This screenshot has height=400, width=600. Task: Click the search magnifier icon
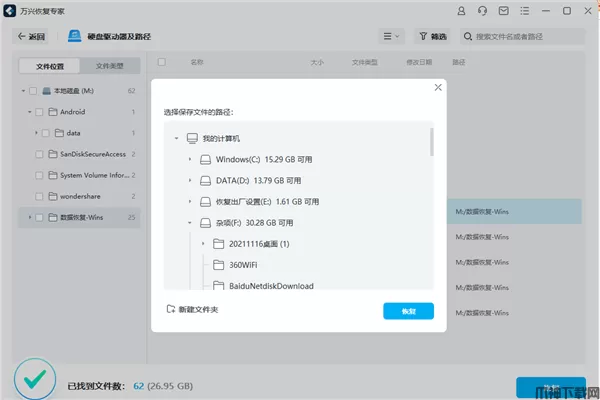[468, 36]
